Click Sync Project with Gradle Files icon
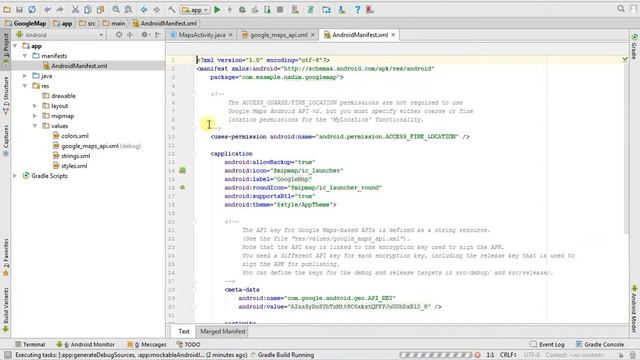This screenshot has width=640, height=360. point(311,9)
